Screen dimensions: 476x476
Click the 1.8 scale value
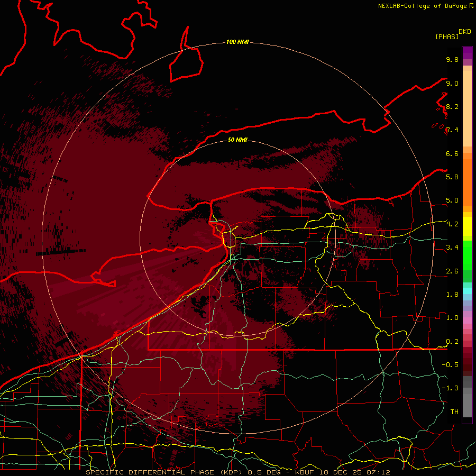click(x=452, y=294)
